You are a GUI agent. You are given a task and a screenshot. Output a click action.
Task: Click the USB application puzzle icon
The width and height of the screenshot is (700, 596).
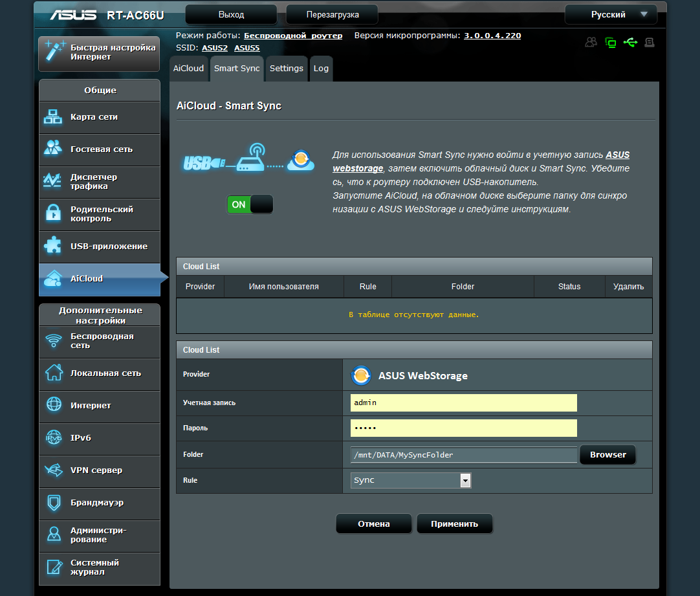tap(53, 245)
